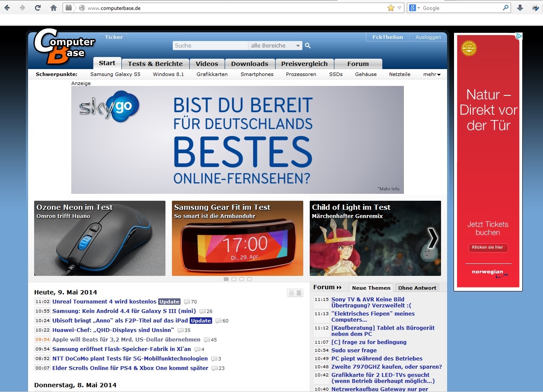543x392 pixels.
Task: Reload the page with the refresh icon
Action: (38, 8)
